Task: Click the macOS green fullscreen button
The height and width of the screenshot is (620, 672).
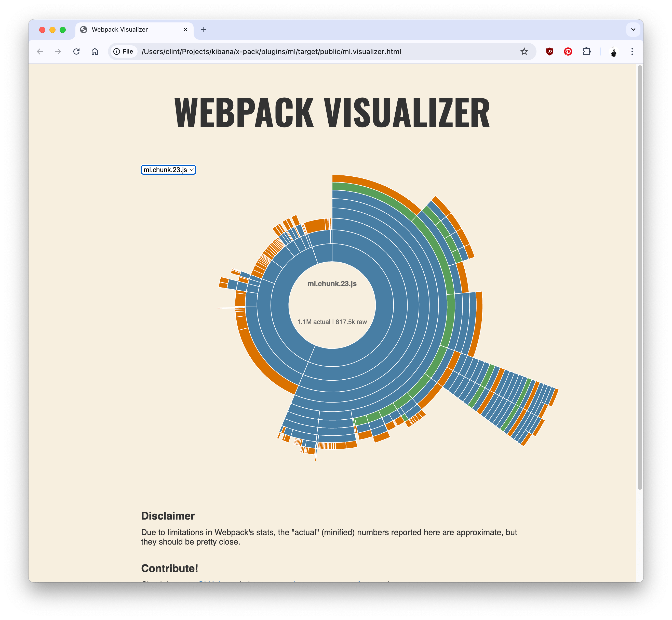Action: 63,30
